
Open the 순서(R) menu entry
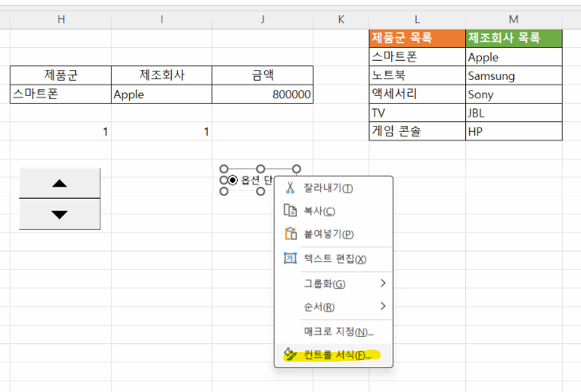334,307
